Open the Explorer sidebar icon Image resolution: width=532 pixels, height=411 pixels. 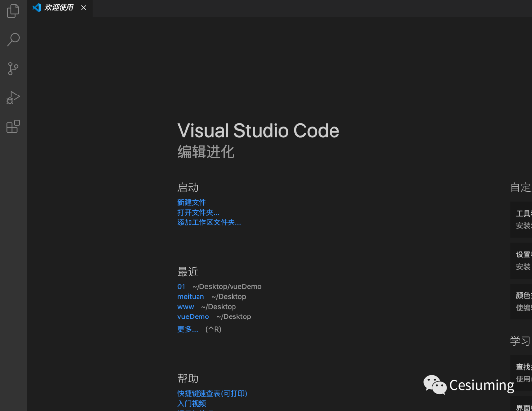point(13,11)
